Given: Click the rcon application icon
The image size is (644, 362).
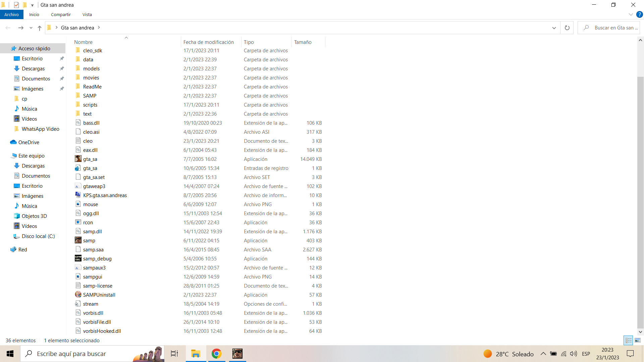Looking at the screenshot, I should point(78,222).
